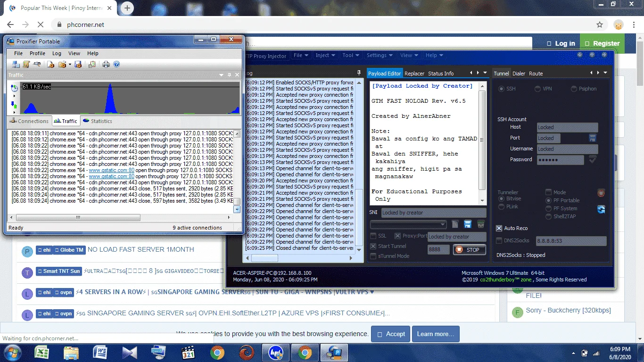Screen dimensions: 644x362
Task: Open the Tool dropdown menu
Action: pyautogui.click(x=350, y=55)
